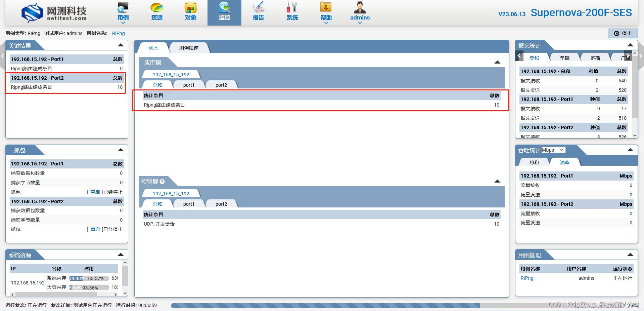Collapse the 系统资源 panel
Screen dimensions: 644x311
121,255
